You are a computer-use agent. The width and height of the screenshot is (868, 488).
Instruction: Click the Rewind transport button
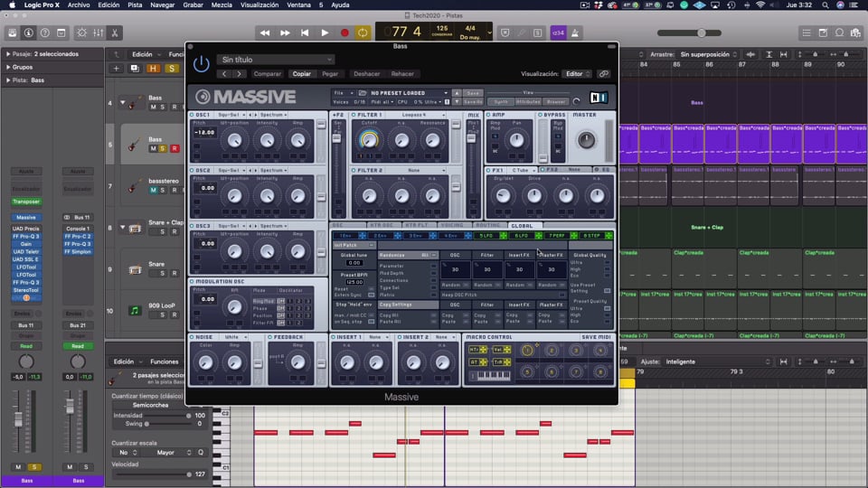coord(265,33)
